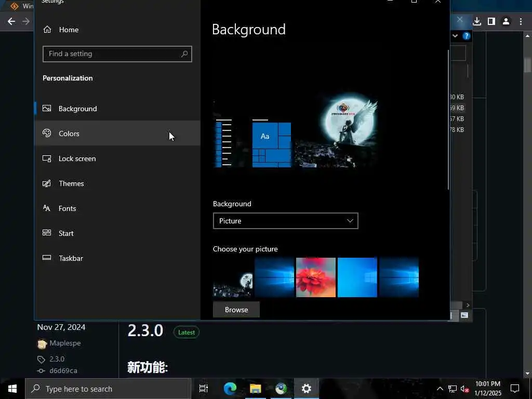Open the Themes settings page
532x399 pixels.
tap(117, 183)
